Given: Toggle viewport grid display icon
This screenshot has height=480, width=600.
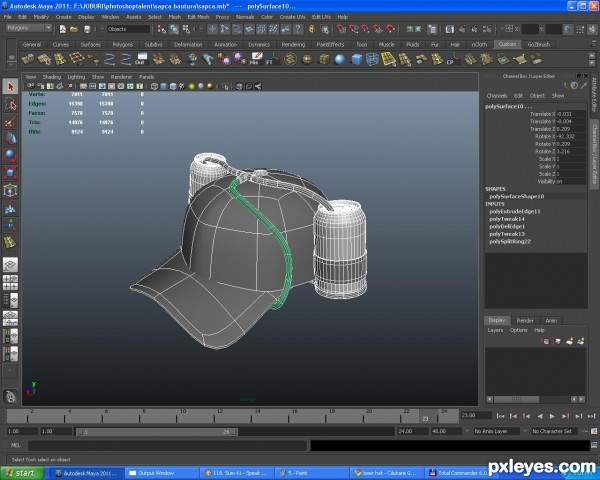Looking at the screenshot, I should pyautogui.click(x=83, y=86).
